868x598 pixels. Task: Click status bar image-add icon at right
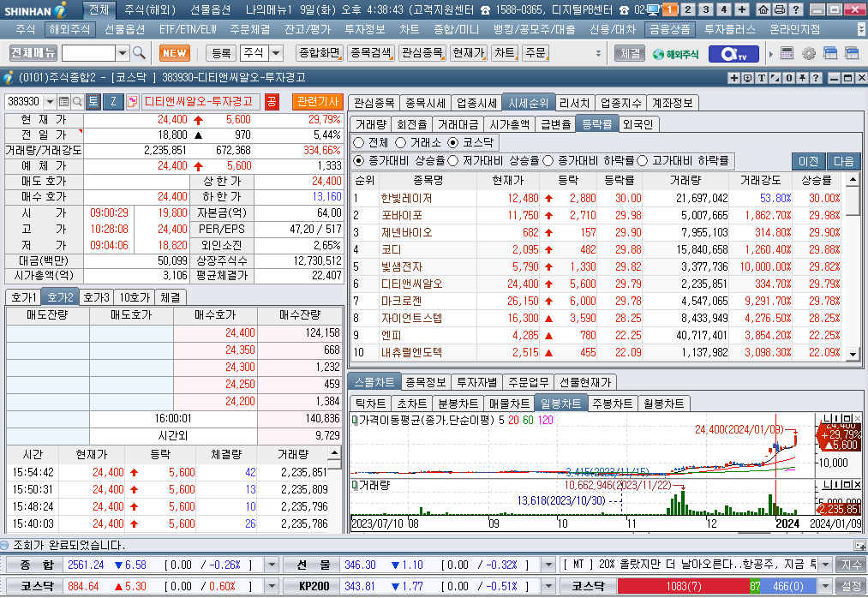[859, 546]
